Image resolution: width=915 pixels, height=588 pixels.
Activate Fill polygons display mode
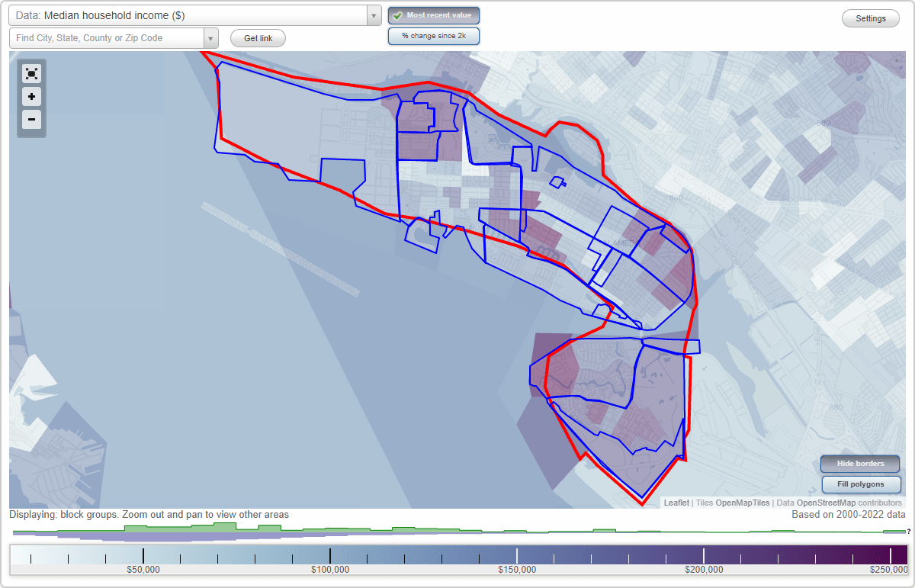pos(861,484)
